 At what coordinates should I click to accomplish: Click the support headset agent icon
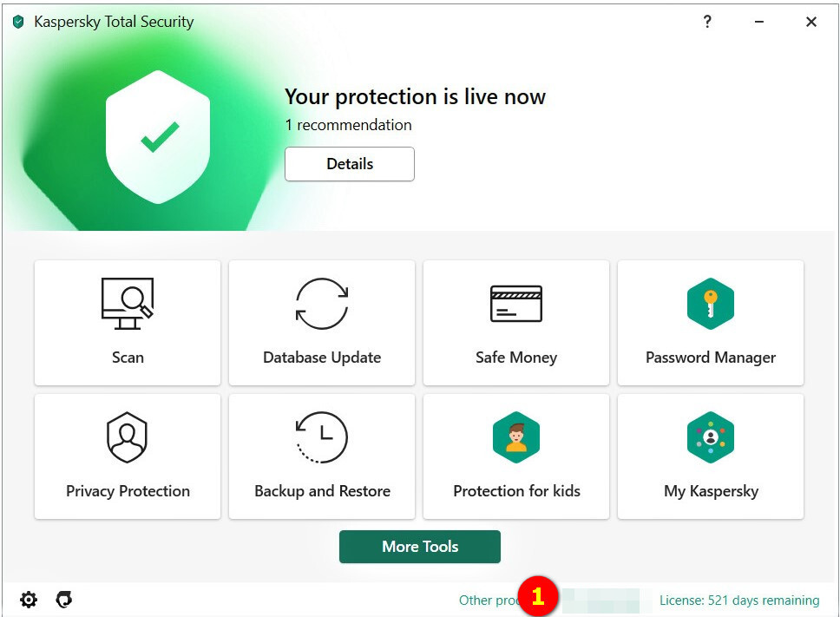[64, 600]
